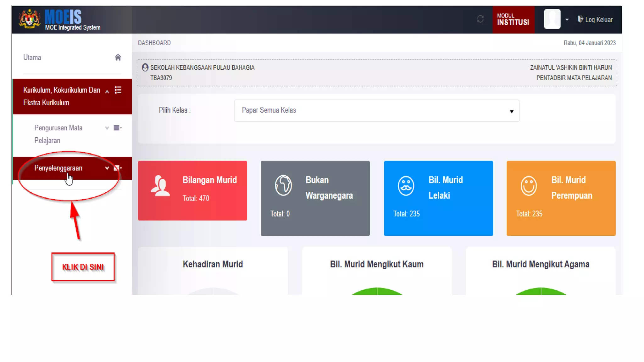The image size is (644, 362).
Task: Click the refresh icon in top bar
Action: [480, 19]
